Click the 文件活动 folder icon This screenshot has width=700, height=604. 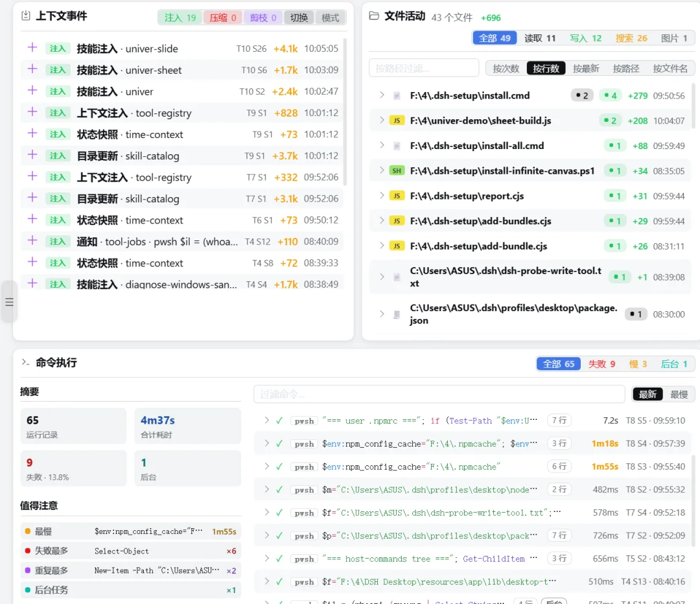click(x=374, y=16)
